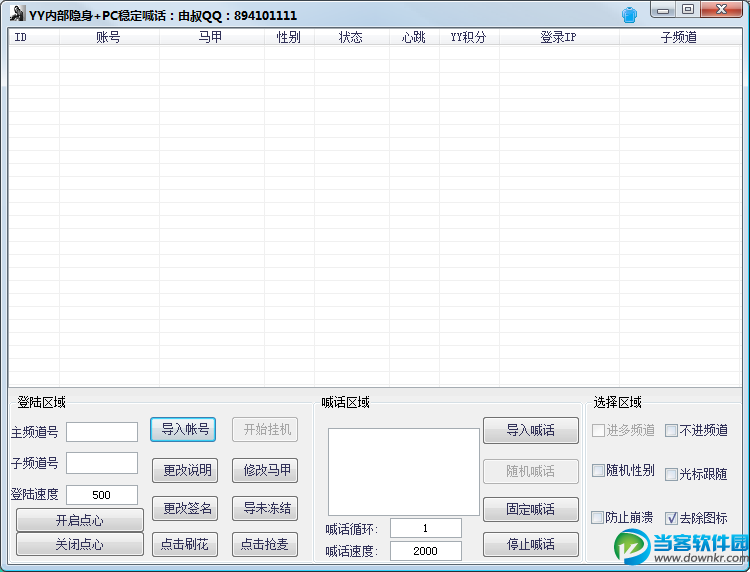This screenshot has width=750, height=572.
Task: Click 更改说明 button
Action: point(185,471)
